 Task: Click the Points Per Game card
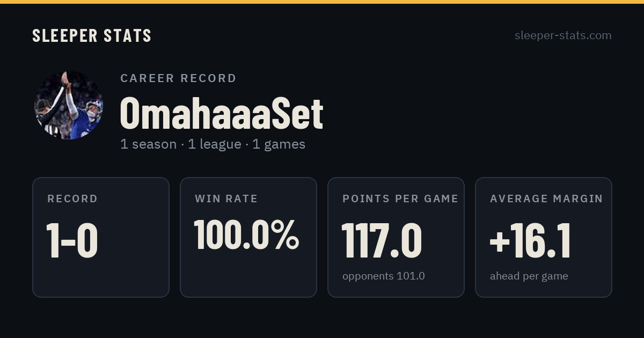coord(396,237)
